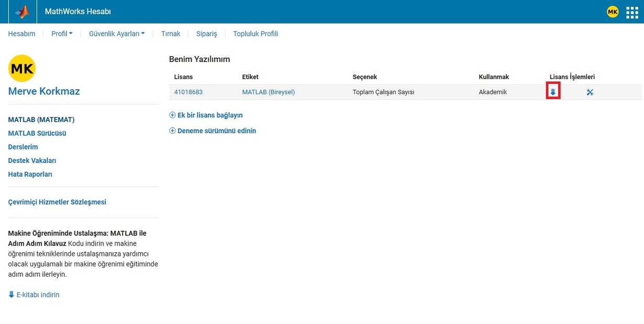This screenshot has width=644, height=324.
Task: Select Deneme sürümünü edinin link
Action: click(x=217, y=131)
